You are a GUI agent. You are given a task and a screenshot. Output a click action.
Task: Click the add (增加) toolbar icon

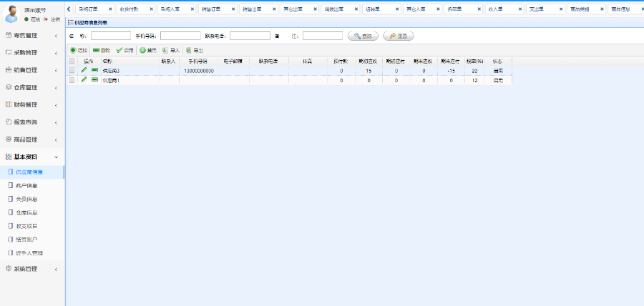click(x=73, y=51)
